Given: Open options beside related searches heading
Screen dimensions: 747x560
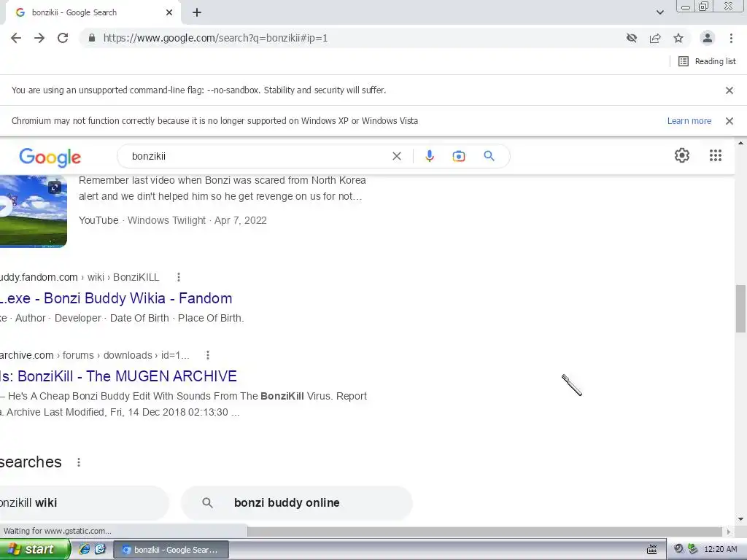Looking at the screenshot, I should tap(79, 462).
